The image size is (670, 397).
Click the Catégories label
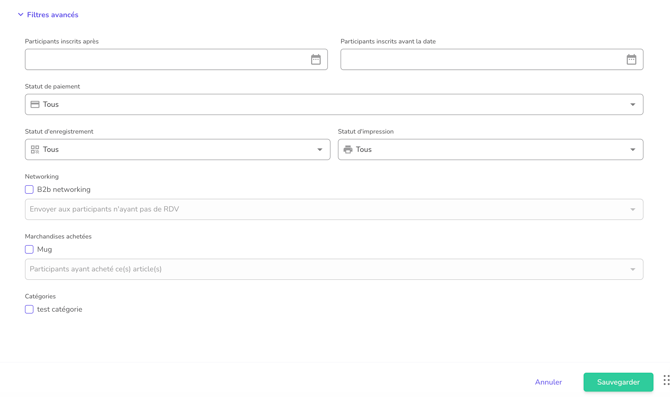click(x=40, y=296)
